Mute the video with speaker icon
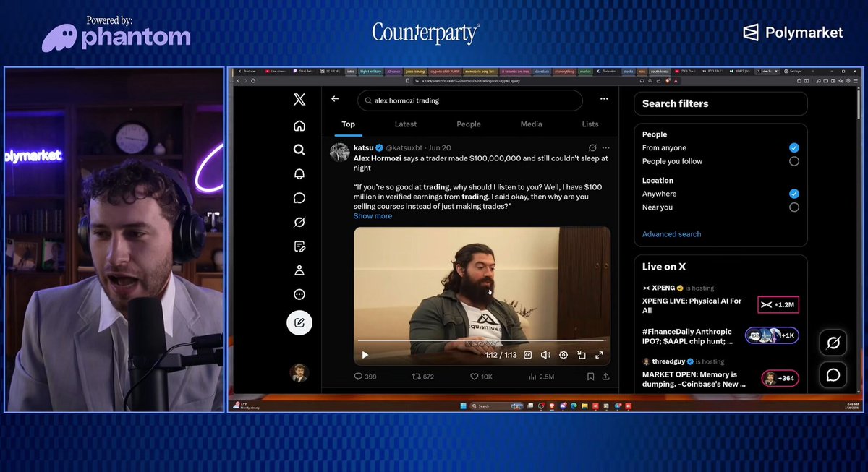The height and width of the screenshot is (472, 868). 545,355
